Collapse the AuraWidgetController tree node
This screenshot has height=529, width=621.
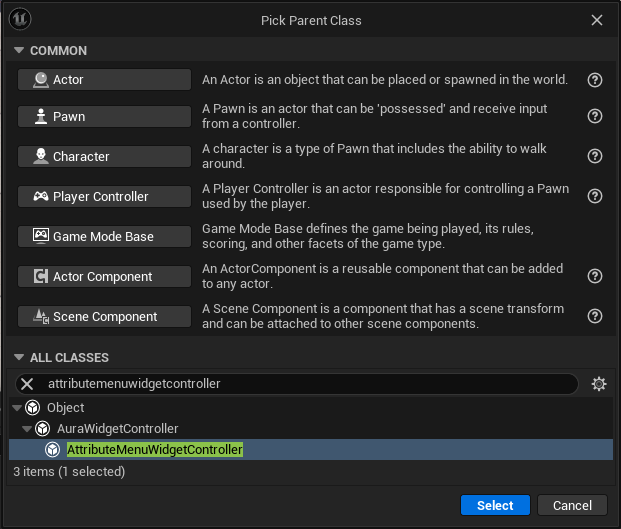27,429
